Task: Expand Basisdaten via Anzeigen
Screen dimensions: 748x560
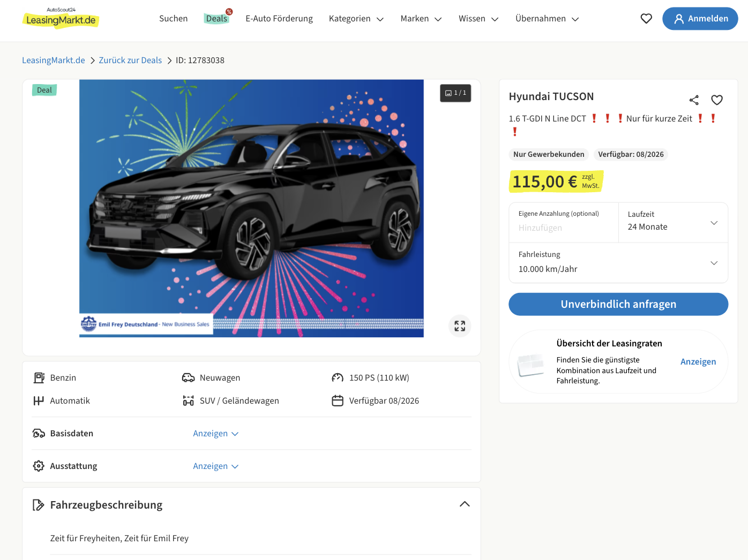Action: pyautogui.click(x=215, y=434)
